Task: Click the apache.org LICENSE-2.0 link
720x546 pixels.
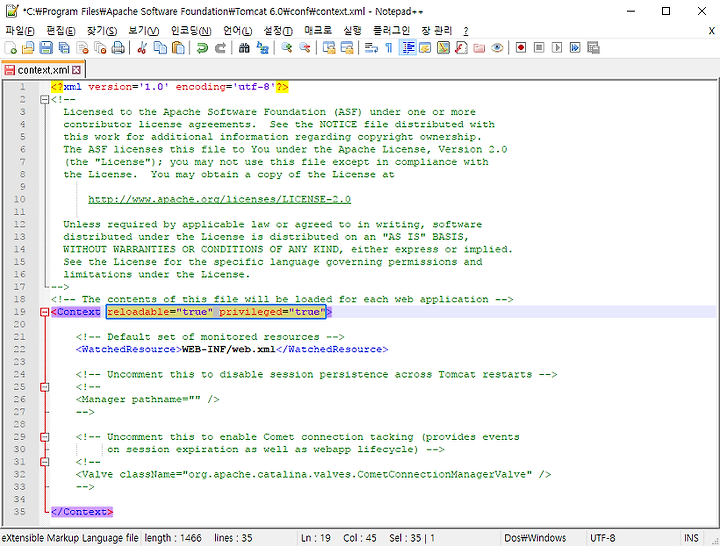Action: [x=219, y=199]
